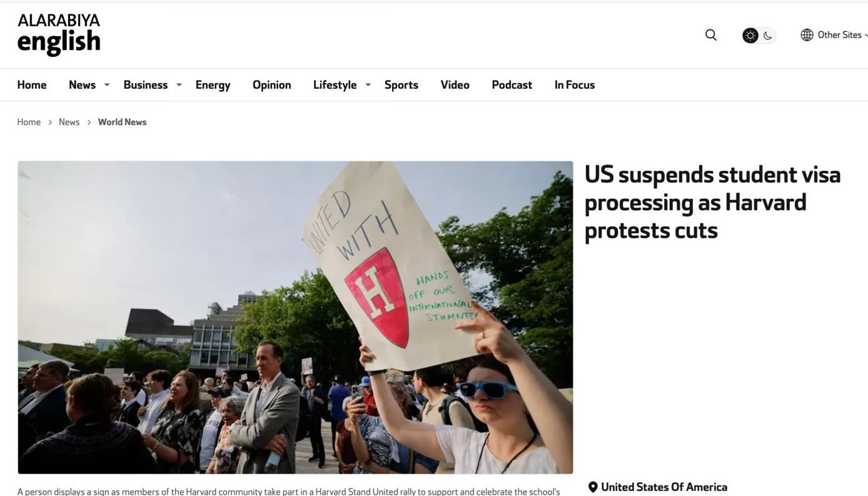Expand the Lifestyle menu arrow
The width and height of the screenshot is (868, 496).
point(368,84)
